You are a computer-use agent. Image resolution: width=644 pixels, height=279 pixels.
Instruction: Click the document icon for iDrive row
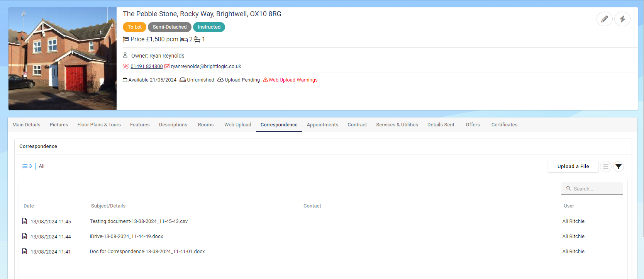pyautogui.click(x=25, y=236)
